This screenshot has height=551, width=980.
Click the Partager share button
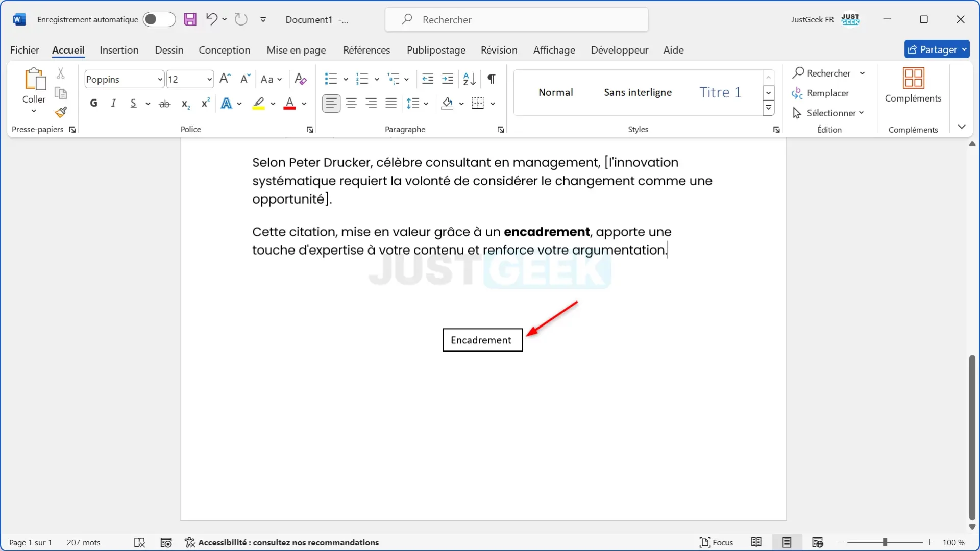[x=937, y=49]
